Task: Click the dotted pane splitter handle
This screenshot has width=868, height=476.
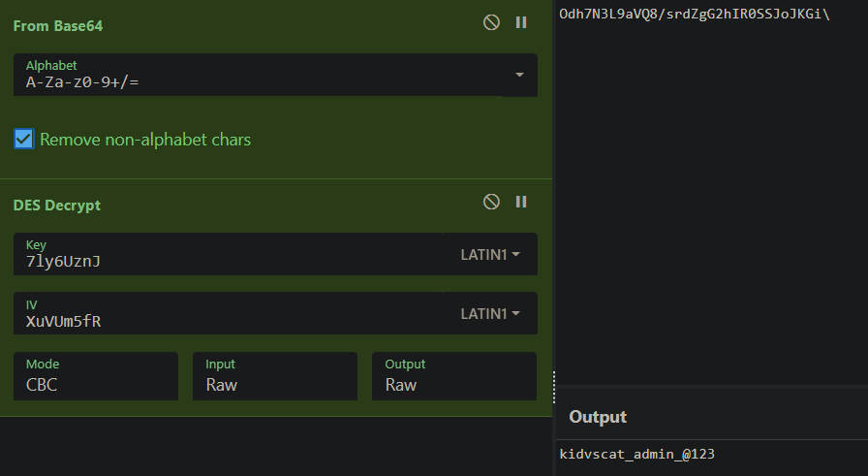Action: pos(554,388)
